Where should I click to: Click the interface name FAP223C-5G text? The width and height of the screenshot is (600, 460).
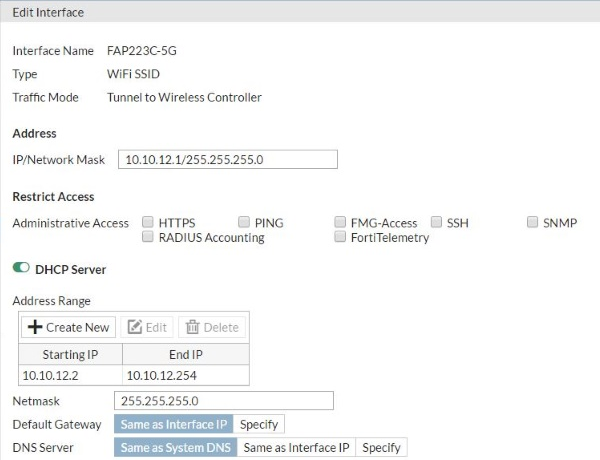142,51
